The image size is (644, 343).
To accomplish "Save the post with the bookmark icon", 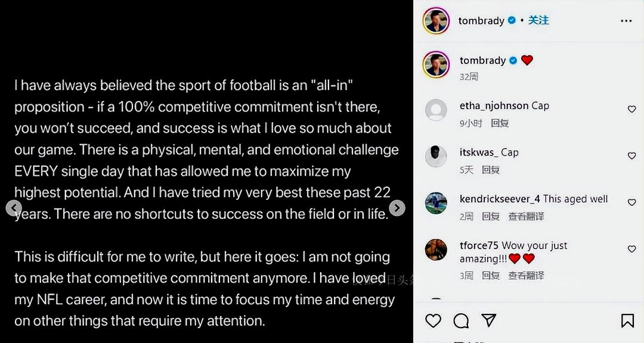I will [627, 321].
